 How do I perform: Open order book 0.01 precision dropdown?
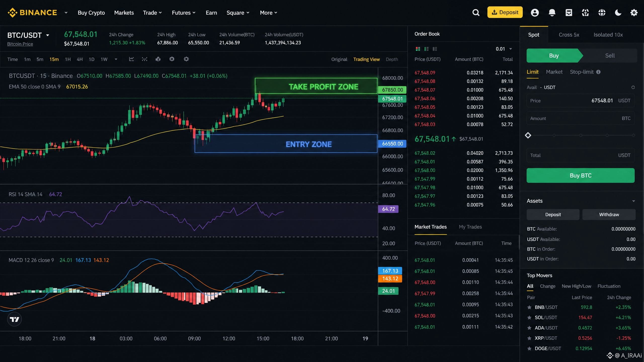point(504,49)
